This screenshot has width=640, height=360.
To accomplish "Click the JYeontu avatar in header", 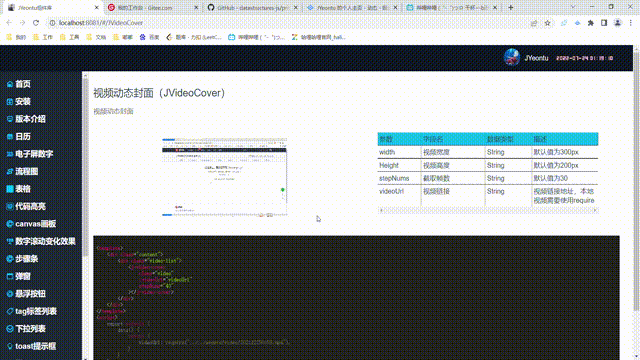I will (x=511, y=58).
